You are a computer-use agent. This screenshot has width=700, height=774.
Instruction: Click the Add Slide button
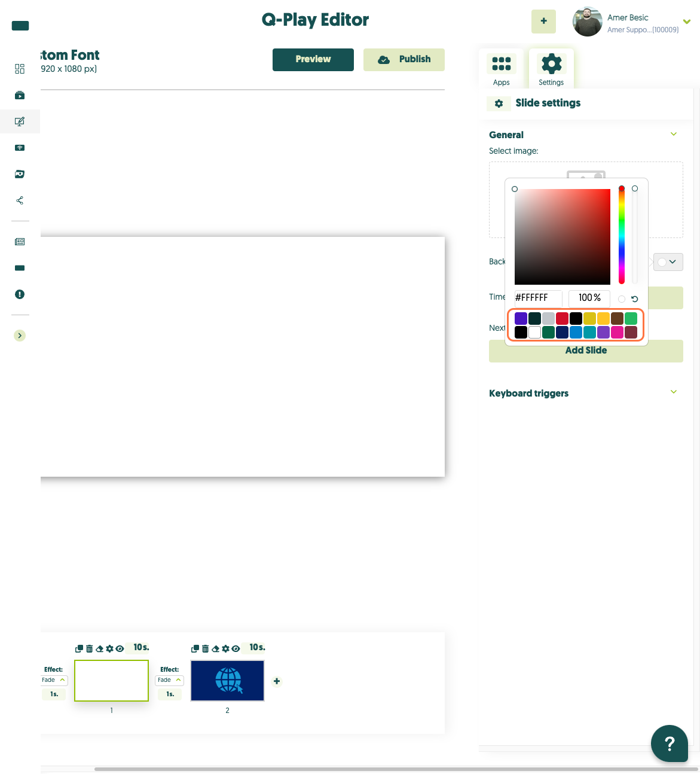586,351
